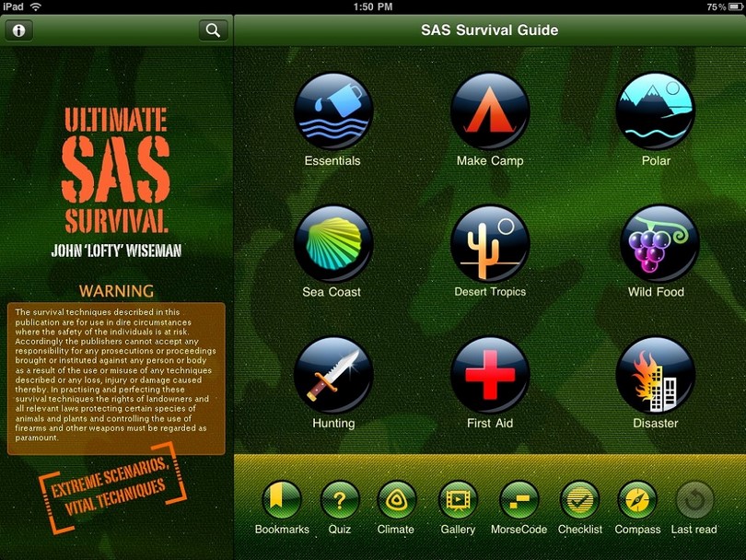Start the survival Quiz
This screenshot has width=746, height=560.
click(x=341, y=502)
